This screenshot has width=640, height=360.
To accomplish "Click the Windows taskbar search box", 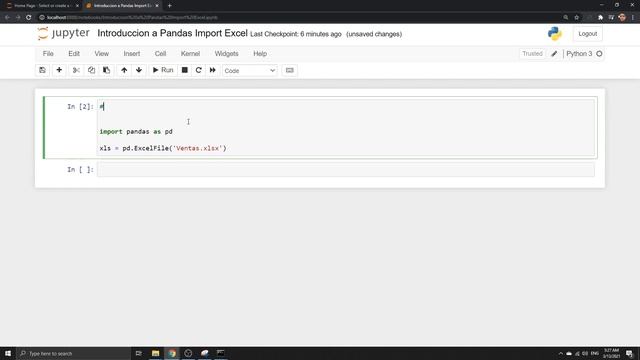I will (x=73, y=353).
